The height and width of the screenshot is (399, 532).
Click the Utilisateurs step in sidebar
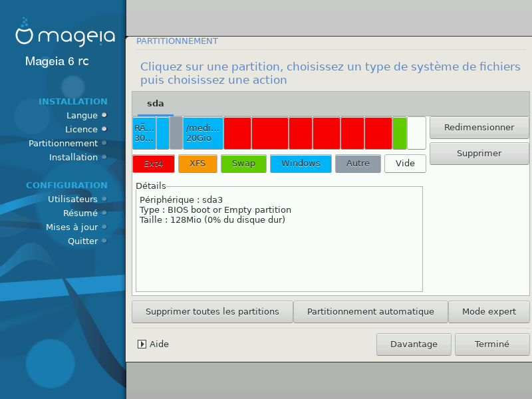point(72,199)
